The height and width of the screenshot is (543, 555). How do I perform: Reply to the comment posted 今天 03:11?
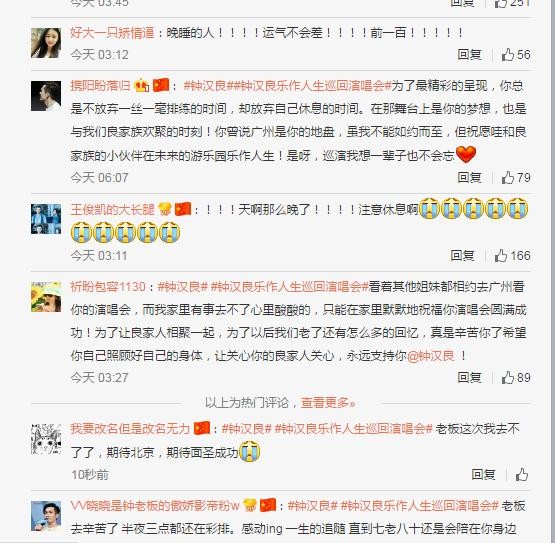[x=462, y=255]
